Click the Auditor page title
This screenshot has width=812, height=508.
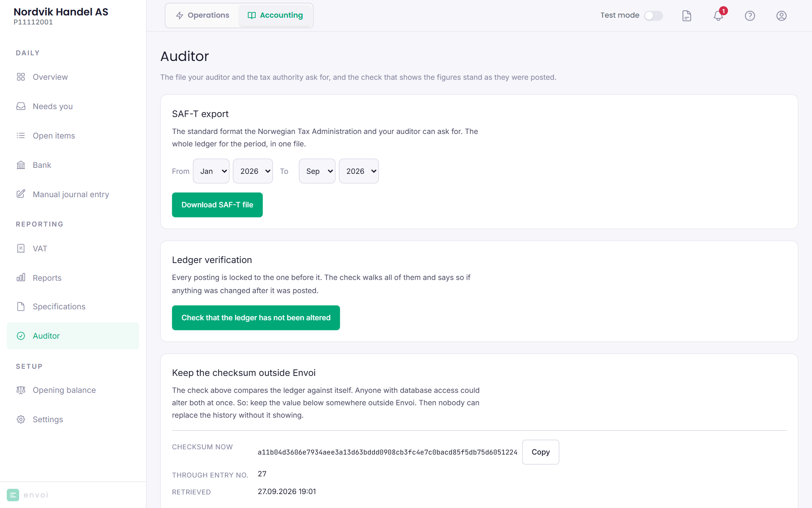pyautogui.click(x=185, y=56)
